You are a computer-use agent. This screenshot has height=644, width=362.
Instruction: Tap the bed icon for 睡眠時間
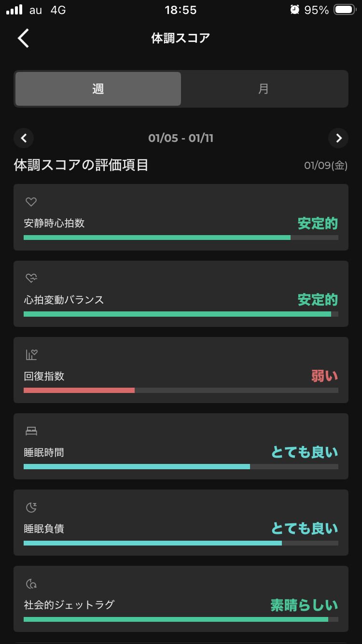coord(31,431)
